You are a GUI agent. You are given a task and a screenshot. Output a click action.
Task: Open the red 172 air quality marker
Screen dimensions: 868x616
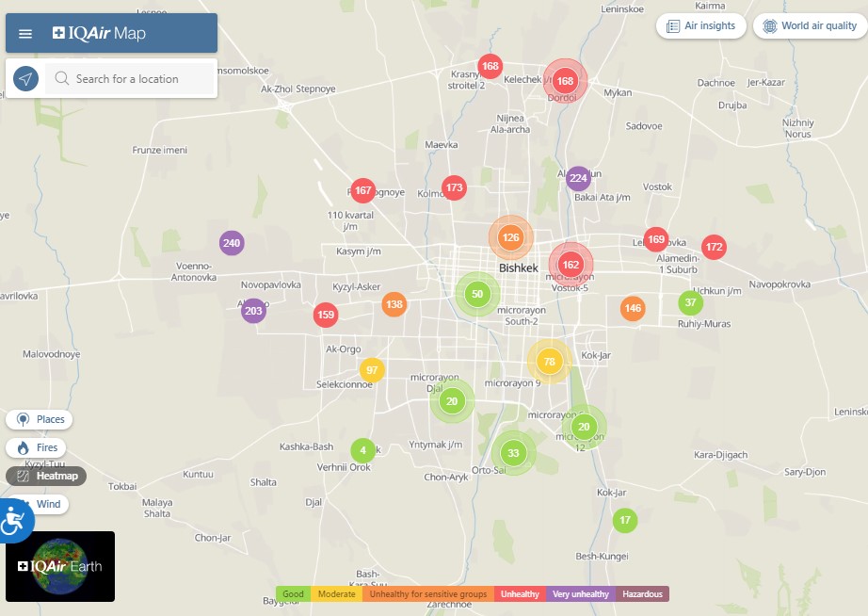714,248
